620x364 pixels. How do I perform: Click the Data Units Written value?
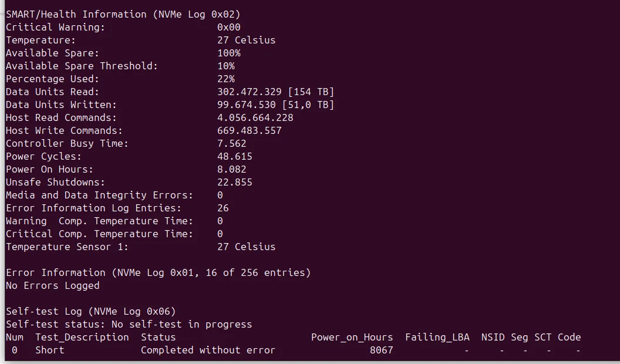coord(275,105)
